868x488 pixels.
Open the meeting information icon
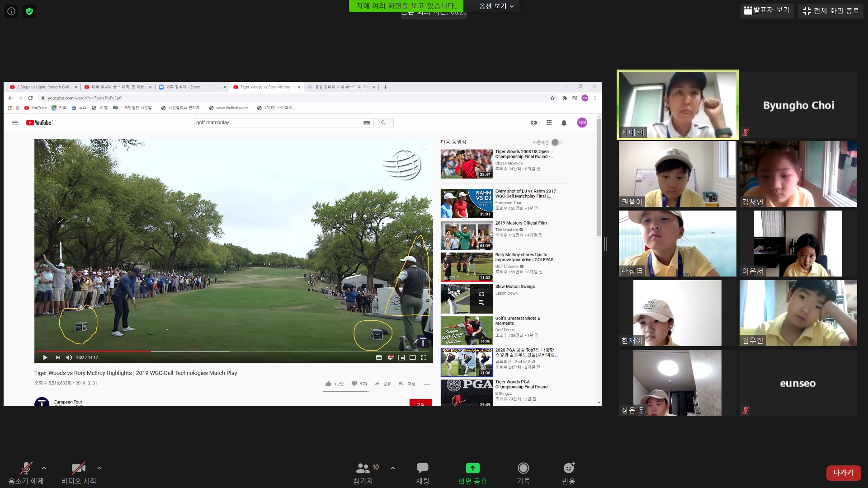coord(11,11)
